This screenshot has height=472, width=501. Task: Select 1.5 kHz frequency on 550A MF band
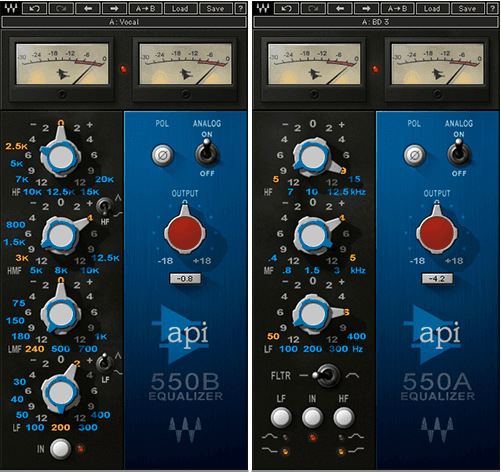coord(312,270)
